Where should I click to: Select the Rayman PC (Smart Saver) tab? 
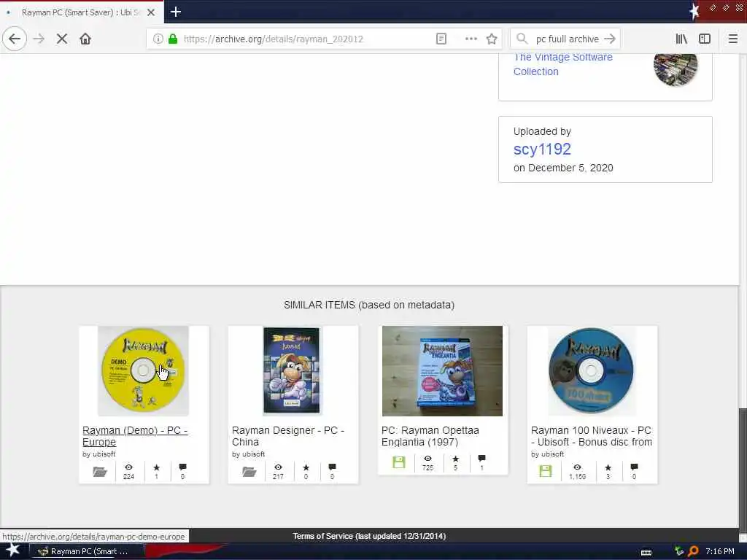click(82, 12)
